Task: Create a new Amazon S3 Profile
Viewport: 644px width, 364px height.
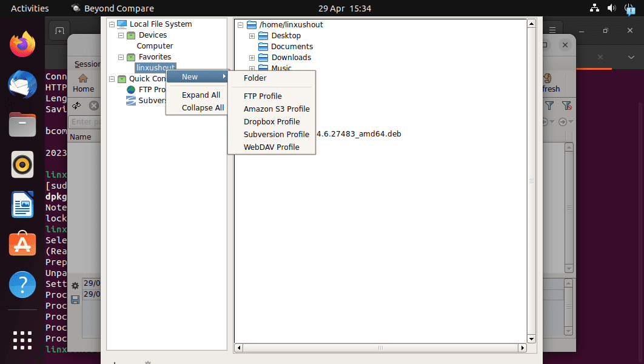Action: [x=272, y=109]
